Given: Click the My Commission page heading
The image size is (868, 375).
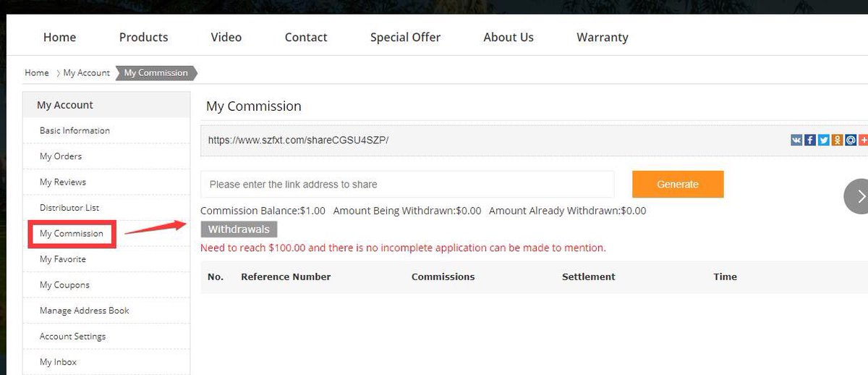Looking at the screenshot, I should click(x=254, y=106).
